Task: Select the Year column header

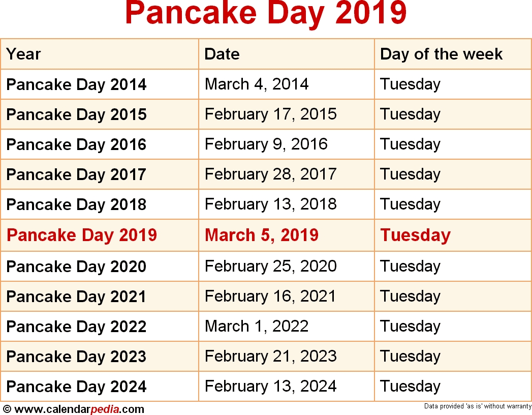Action: point(23,54)
